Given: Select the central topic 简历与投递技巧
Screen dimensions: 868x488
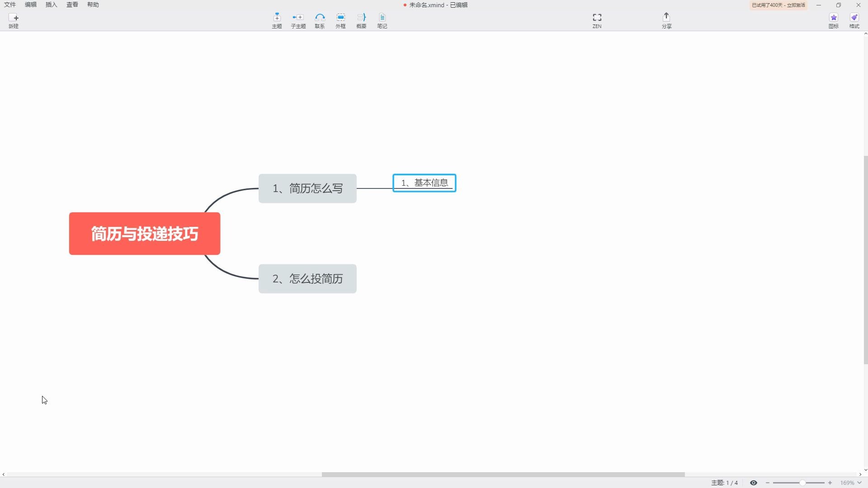Looking at the screenshot, I should click(x=145, y=234).
